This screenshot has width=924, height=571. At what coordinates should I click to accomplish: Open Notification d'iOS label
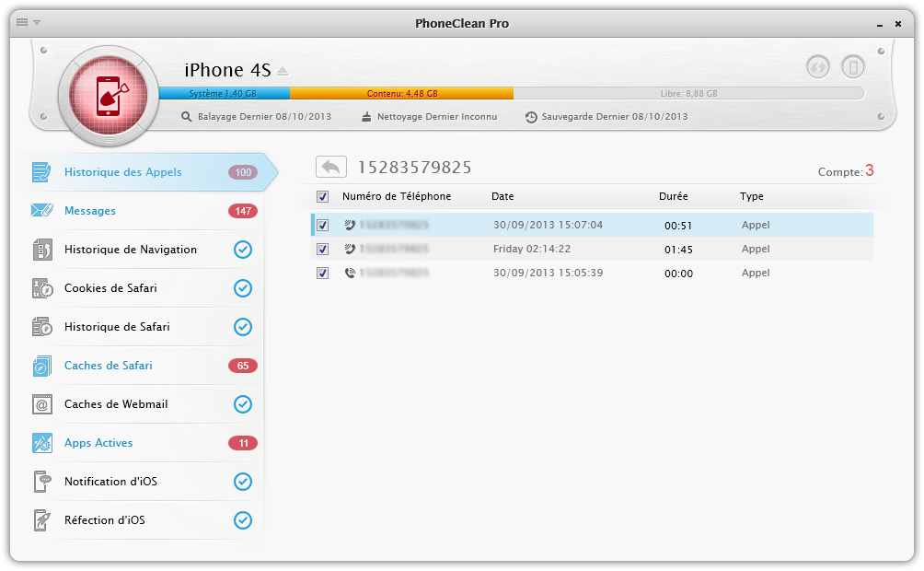point(110,482)
